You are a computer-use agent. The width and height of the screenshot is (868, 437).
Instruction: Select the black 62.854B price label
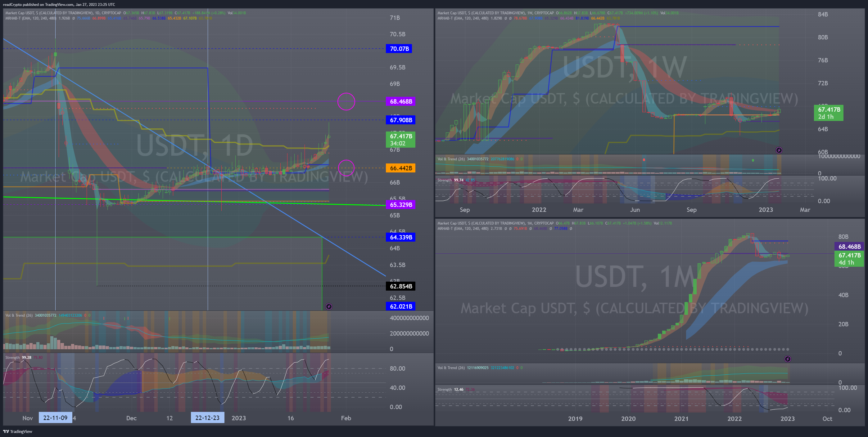click(x=401, y=286)
